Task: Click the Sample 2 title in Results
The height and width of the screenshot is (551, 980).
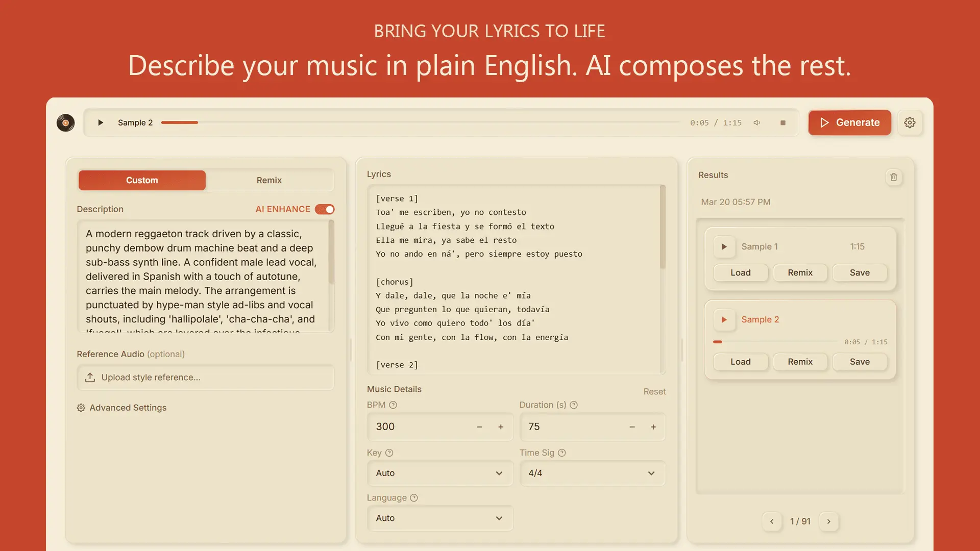Action: click(760, 319)
